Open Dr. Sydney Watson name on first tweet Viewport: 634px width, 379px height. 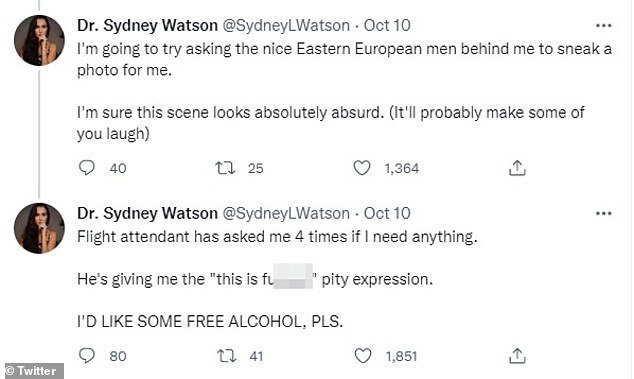[x=147, y=25]
